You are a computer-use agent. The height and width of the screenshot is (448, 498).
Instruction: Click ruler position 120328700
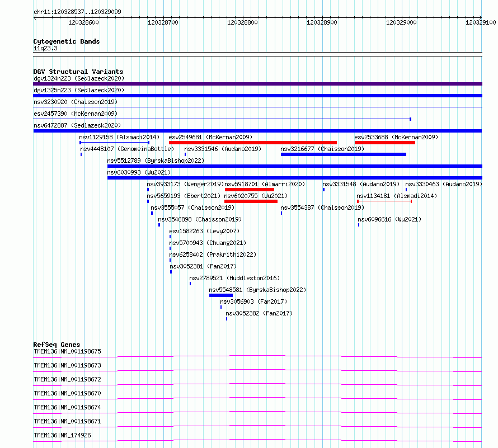(163, 22)
